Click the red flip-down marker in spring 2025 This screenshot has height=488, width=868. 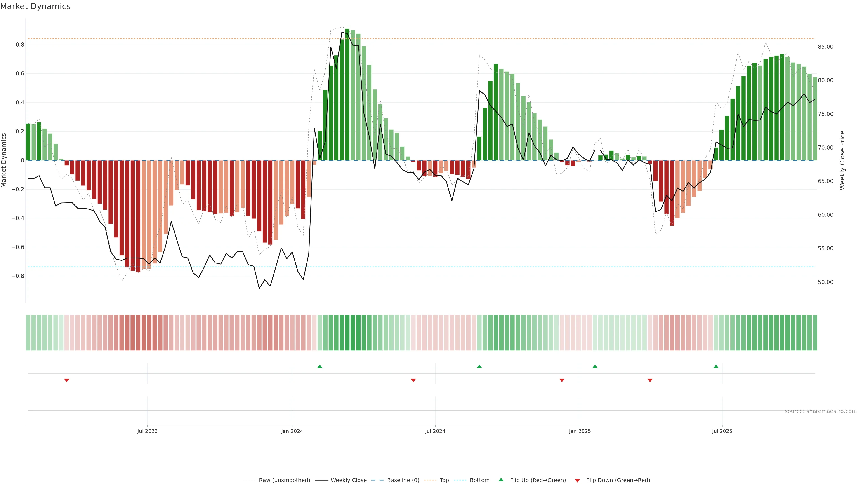click(x=650, y=380)
